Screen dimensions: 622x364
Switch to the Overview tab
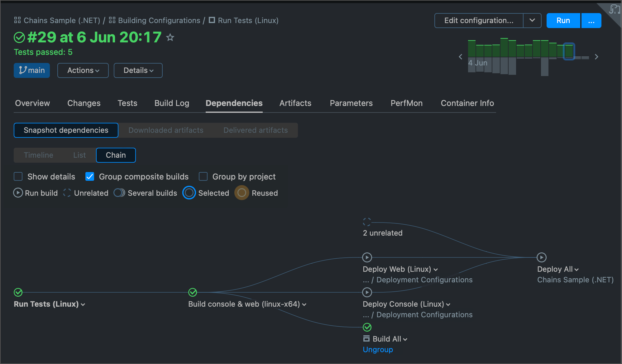tap(32, 103)
